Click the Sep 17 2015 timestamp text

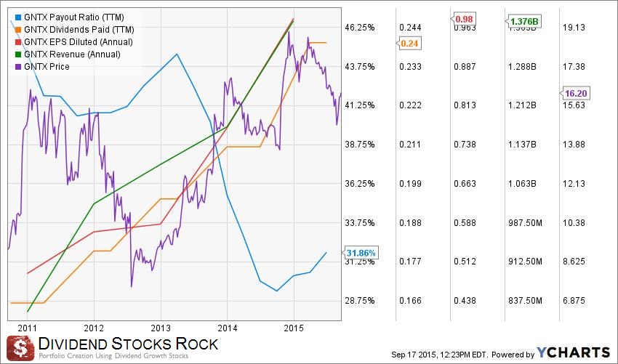pyautogui.click(x=439, y=355)
